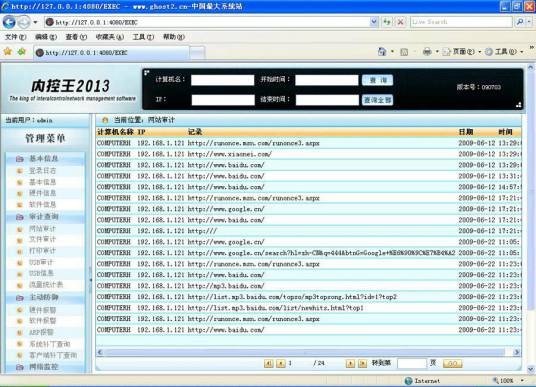Click the 查询 button
Viewport: 536px width, 387px height.
[x=377, y=80]
